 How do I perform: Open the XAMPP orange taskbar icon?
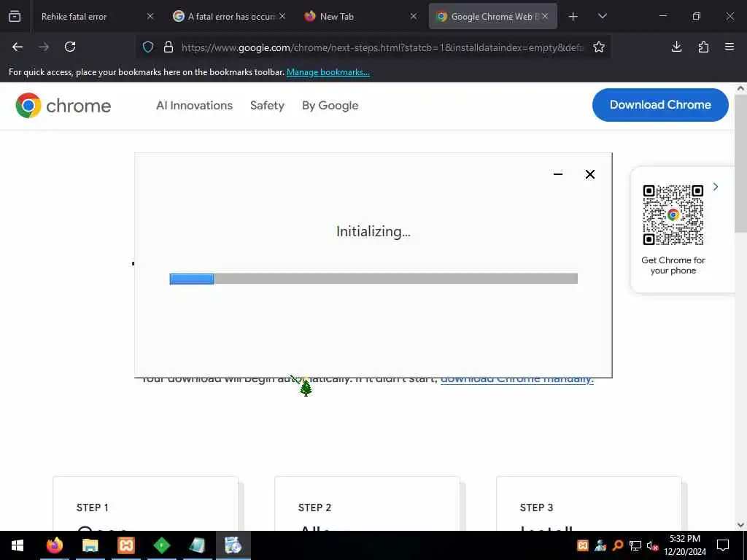(x=126, y=545)
